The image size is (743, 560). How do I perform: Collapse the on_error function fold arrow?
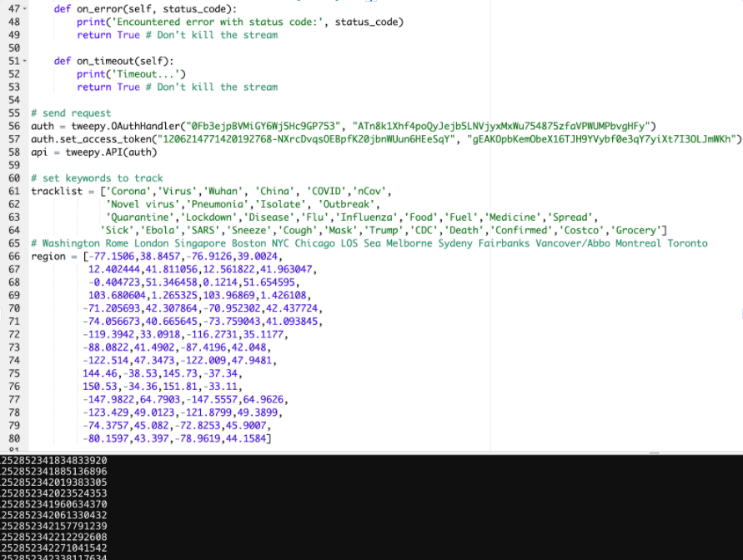(25, 9)
